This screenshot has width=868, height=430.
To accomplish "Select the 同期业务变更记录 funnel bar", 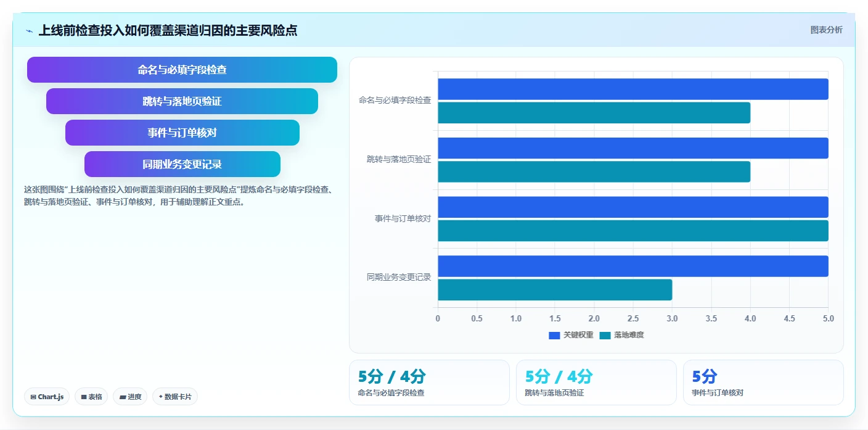I will pos(182,164).
